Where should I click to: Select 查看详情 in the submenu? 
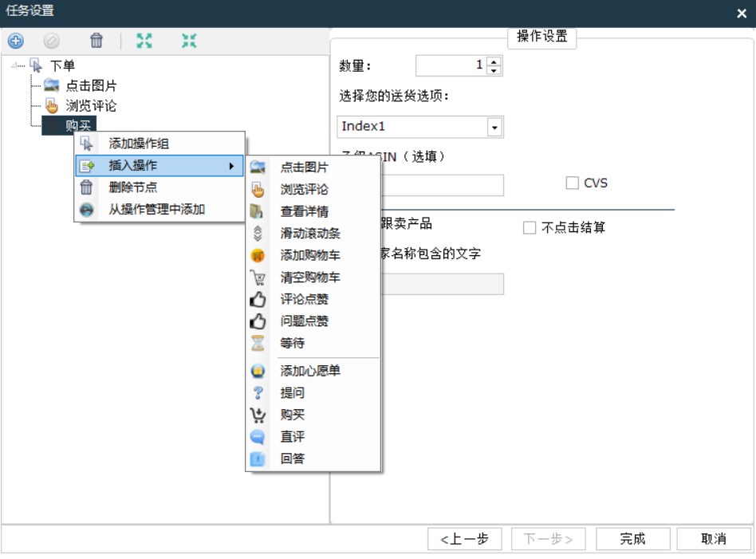[x=313, y=211]
